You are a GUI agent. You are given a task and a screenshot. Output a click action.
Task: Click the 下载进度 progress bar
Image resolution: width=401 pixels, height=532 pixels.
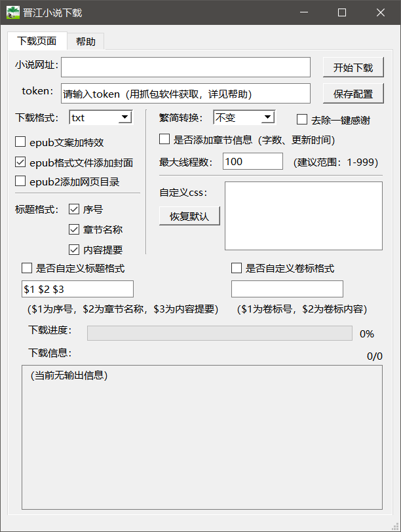click(x=220, y=333)
